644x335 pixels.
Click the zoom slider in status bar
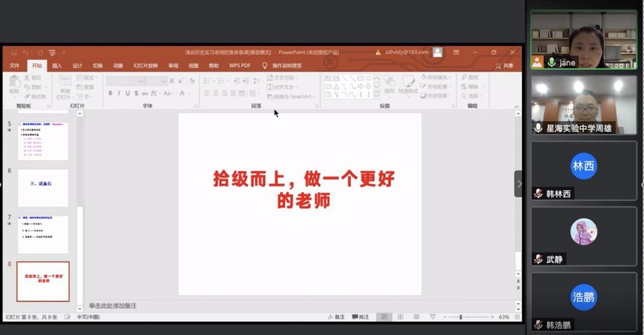[460, 317]
